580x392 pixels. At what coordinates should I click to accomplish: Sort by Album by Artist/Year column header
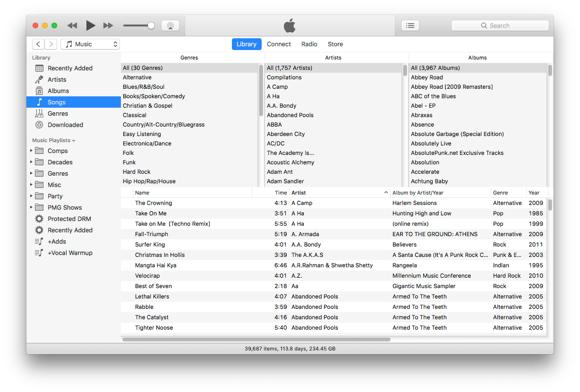click(x=441, y=193)
